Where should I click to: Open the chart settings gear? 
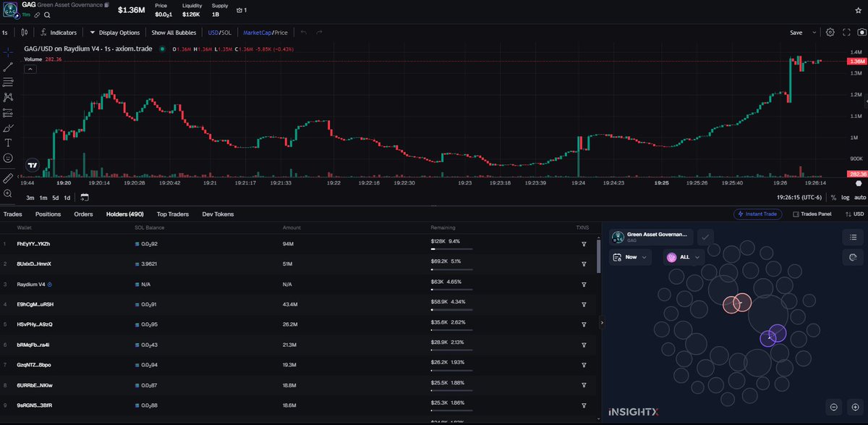[x=830, y=33]
